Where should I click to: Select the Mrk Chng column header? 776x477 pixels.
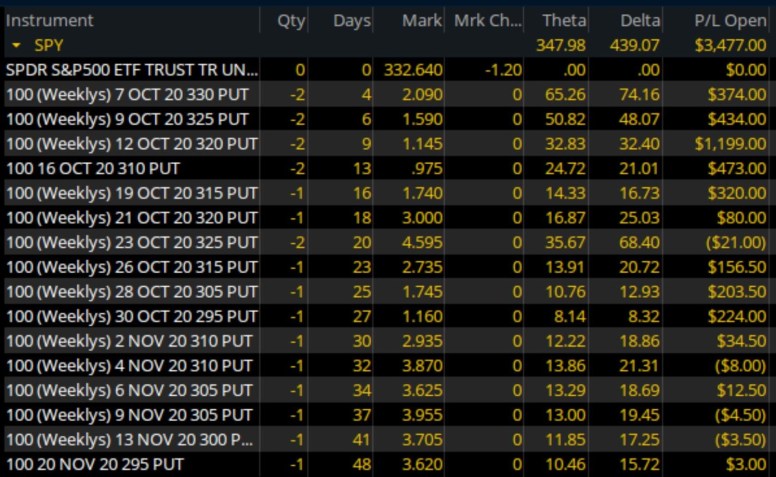(x=488, y=20)
